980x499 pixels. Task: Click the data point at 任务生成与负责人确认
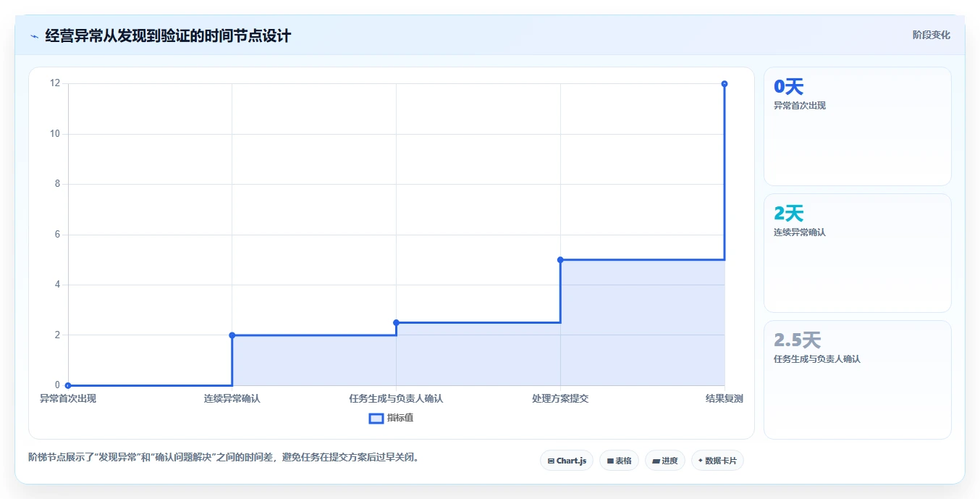pyautogui.click(x=396, y=322)
